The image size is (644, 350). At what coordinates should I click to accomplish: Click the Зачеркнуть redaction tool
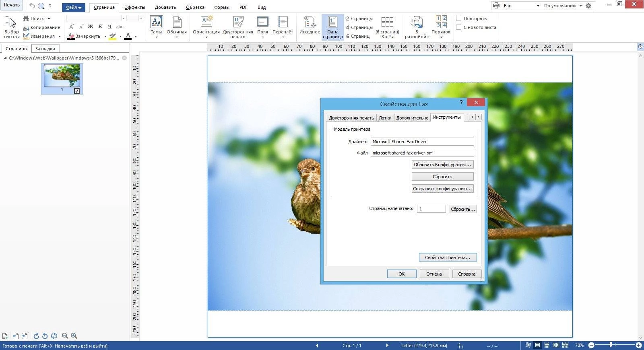84,36
